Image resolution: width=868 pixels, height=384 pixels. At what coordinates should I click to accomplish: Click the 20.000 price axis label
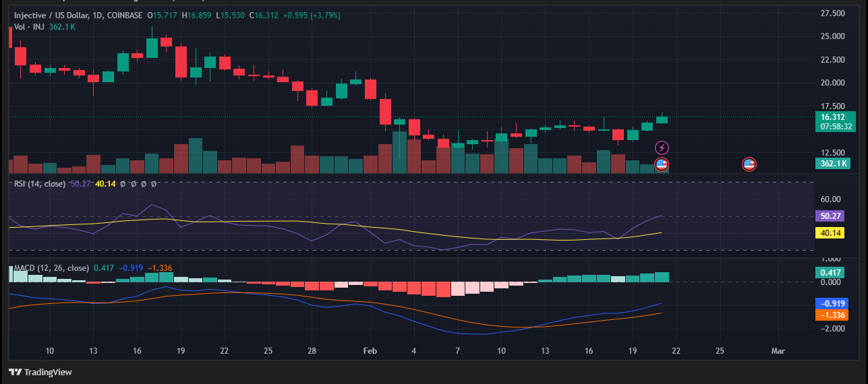coord(832,83)
